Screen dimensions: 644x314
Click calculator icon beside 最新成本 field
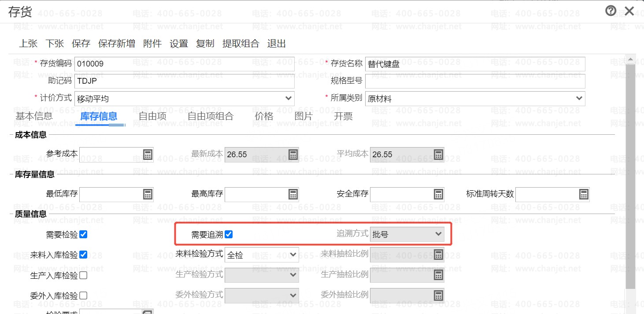coord(293,155)
